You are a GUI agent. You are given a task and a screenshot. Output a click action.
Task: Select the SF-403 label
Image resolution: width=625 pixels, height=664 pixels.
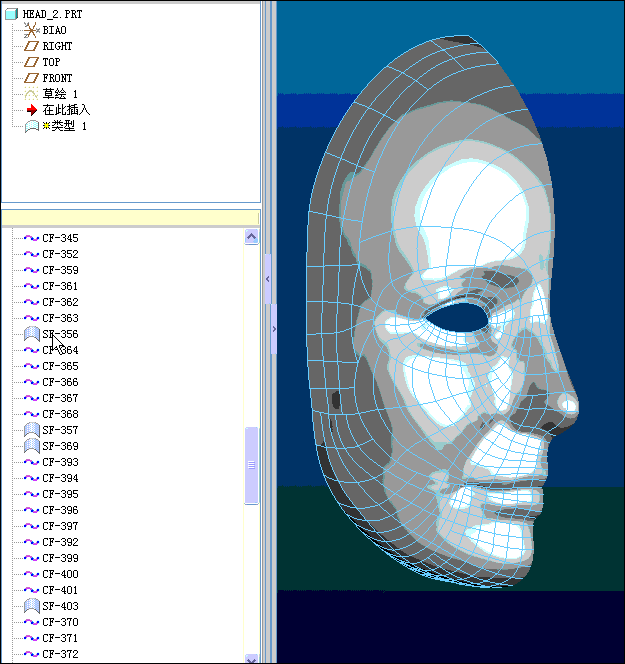pyautogui.click(x=60, y=606)
